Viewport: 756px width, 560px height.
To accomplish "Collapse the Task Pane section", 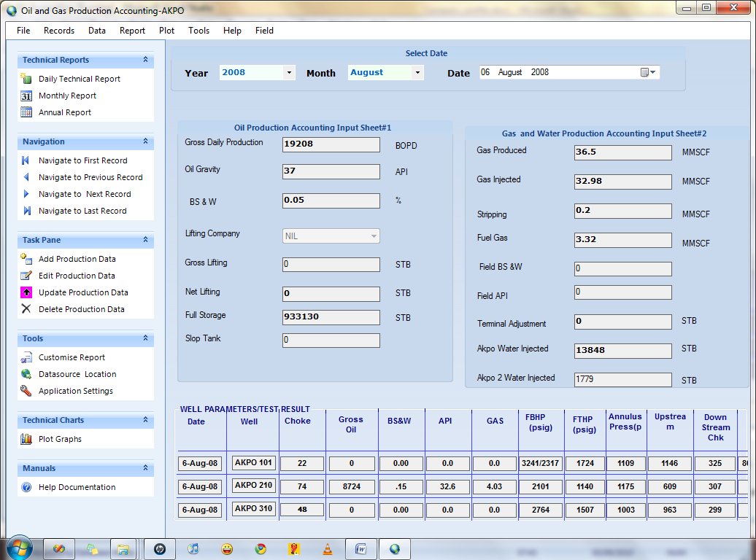I will click(145, 240).
